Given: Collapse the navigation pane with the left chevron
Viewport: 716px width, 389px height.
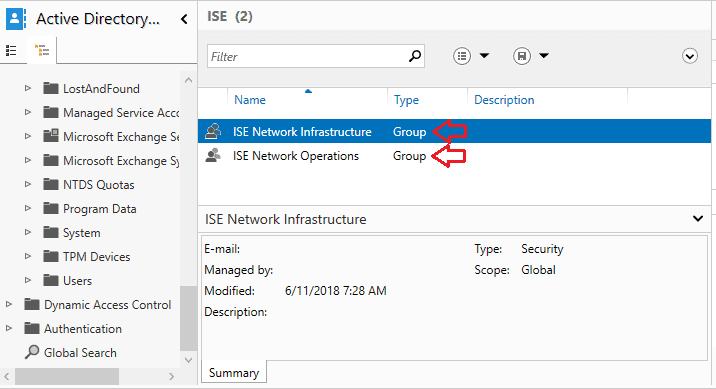Looking at the screenshot, I should coord(184,19).
